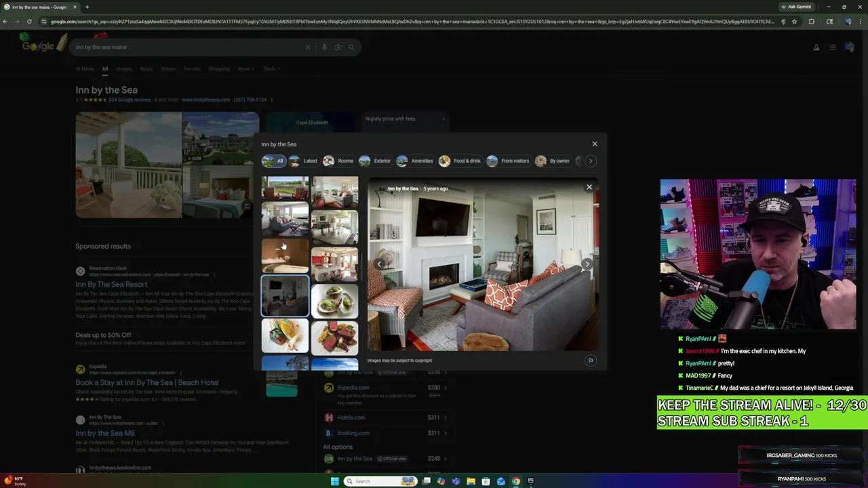This screenshot has height=488, width=868.
Task: Select the By owner photo category chip
Action: [x=553, y=161]
